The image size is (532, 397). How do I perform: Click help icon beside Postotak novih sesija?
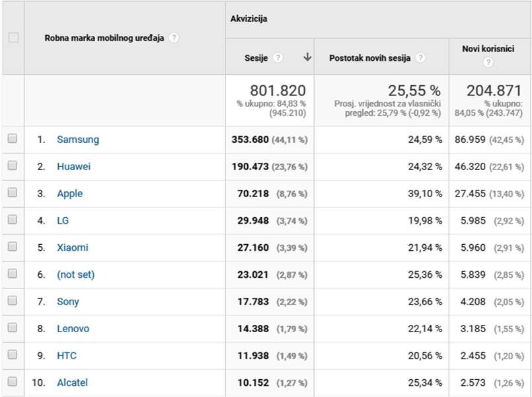click(420, 58)
